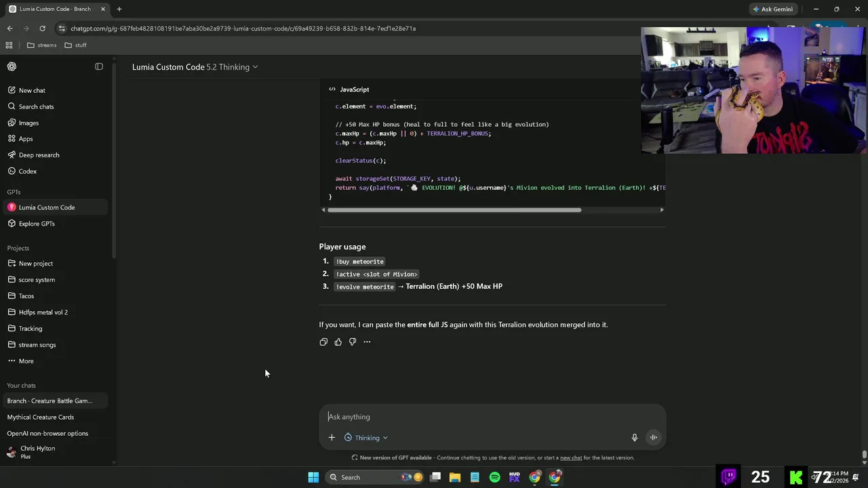Open the Thinking mode dropdown
Viewport: 868px width, 488px height.
point(366,438)
